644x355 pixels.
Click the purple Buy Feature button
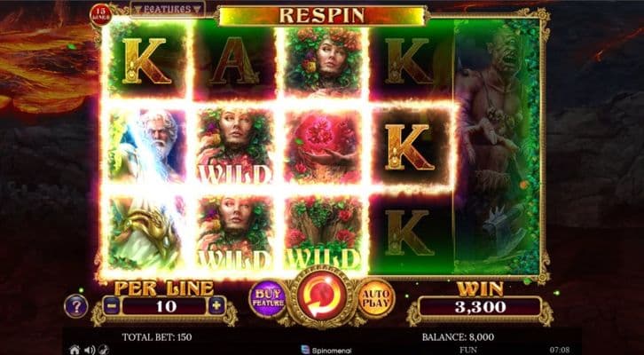click(x=268, y=299)
